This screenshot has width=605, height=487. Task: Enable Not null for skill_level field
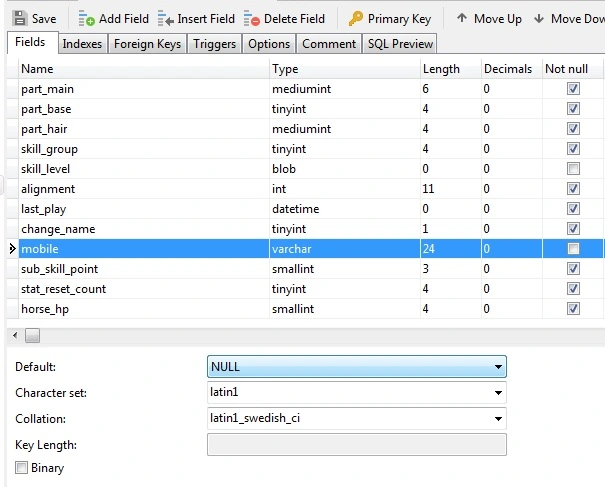point(573,168)
